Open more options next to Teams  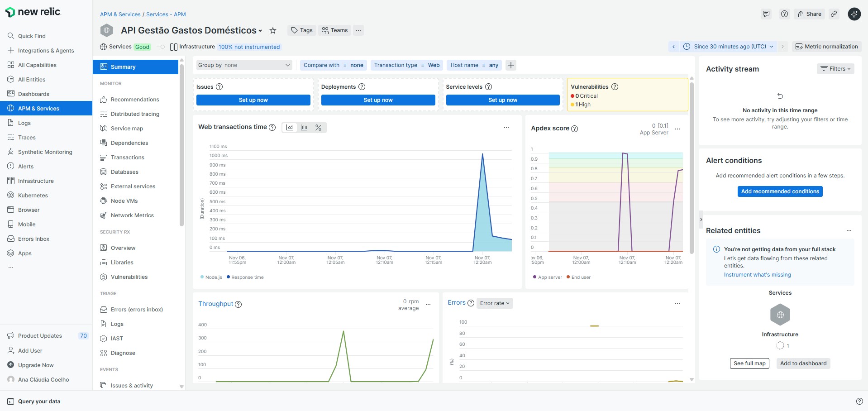click(358, 30)
